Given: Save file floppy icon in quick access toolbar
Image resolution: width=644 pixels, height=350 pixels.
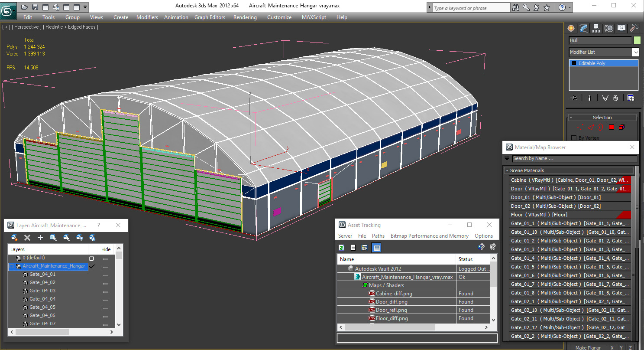Looking at the screenshot, I should [x=35, y=7].
